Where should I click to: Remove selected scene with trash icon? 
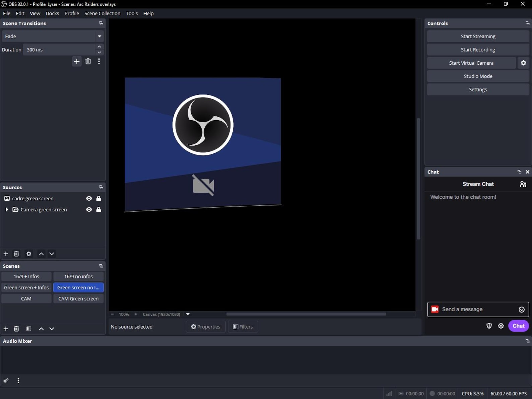[16, 329]
